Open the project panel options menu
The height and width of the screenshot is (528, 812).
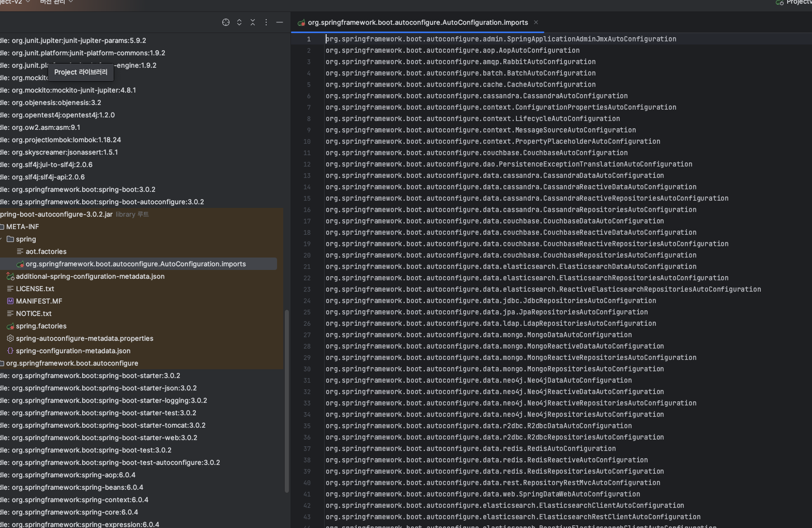point(266,22)
